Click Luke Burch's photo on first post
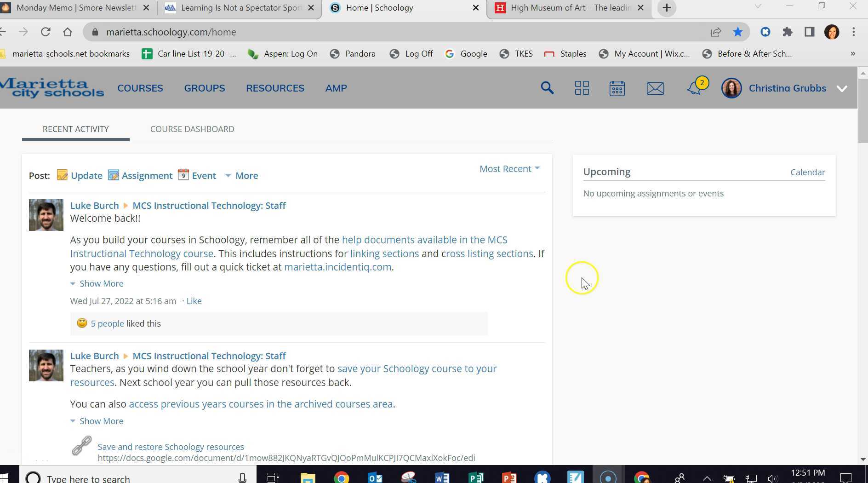This screenshot has width=868, height=483. tap(46, 215)
